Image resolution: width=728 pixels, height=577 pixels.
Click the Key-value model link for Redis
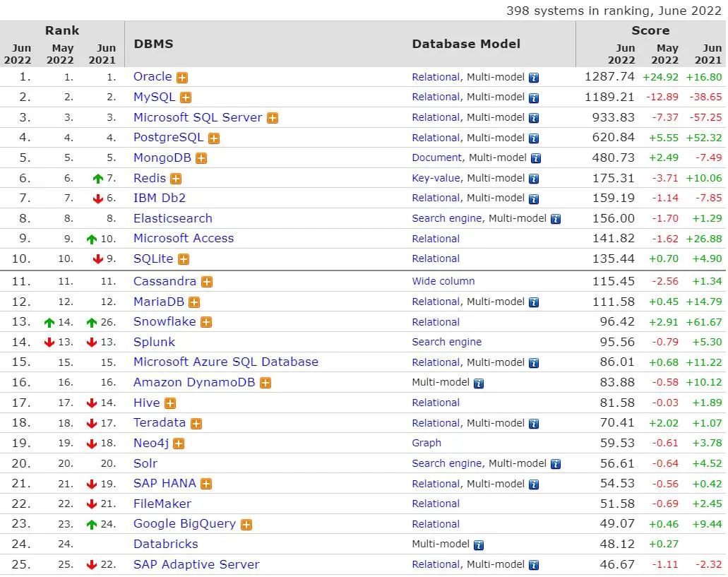436,179
